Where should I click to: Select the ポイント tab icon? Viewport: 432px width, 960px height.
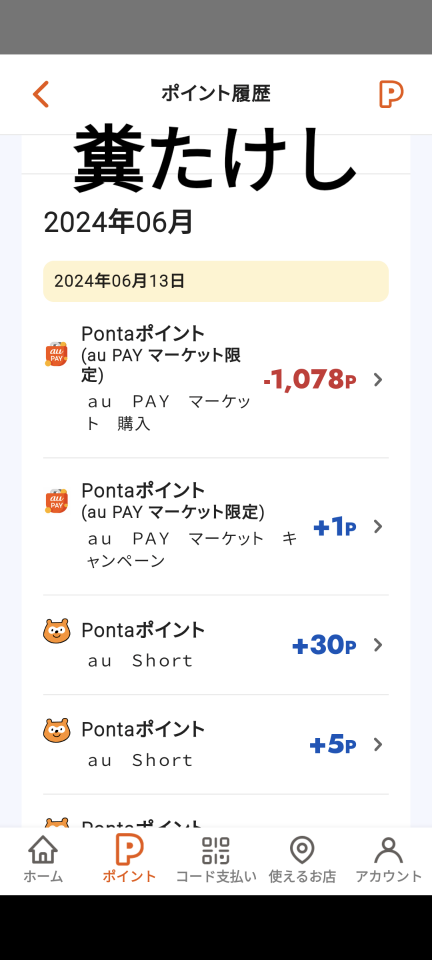pos(129,850)
